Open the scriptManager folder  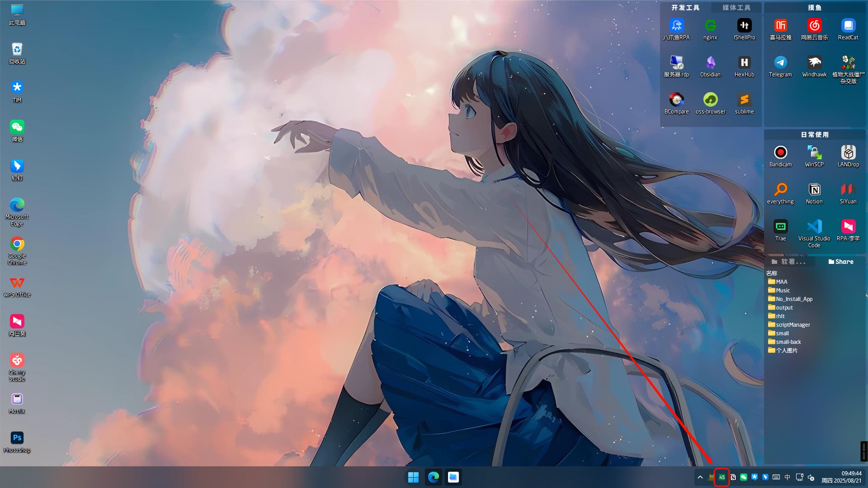coord(789,324)
